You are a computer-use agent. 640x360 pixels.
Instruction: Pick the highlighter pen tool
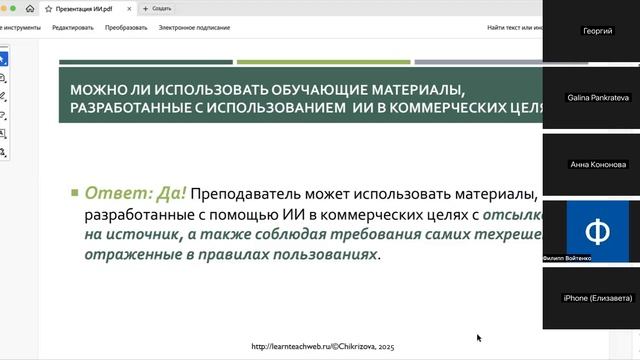[x=3, y=96]
